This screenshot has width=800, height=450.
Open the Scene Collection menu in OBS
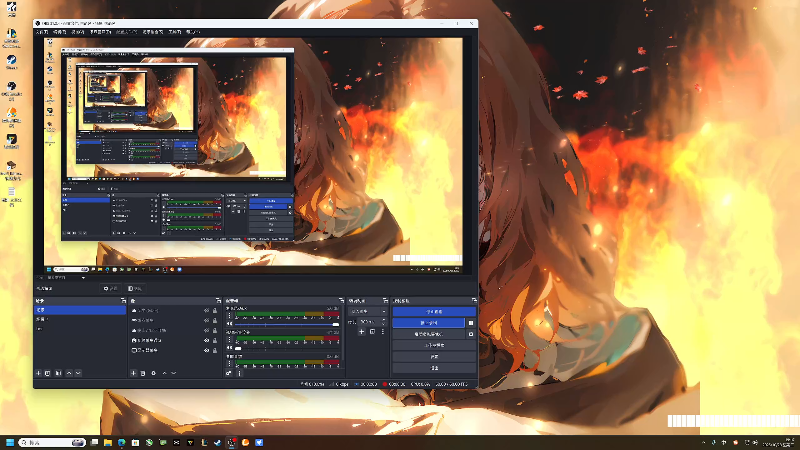point(153,32)
